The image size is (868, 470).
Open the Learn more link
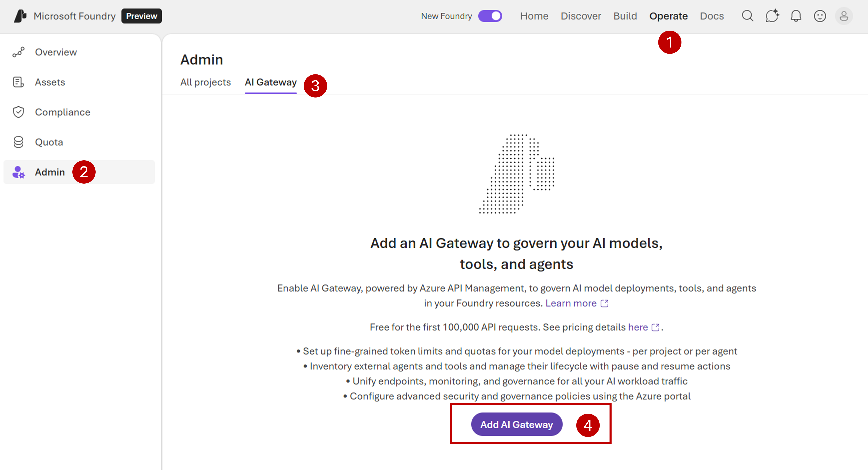click(571, 303)
